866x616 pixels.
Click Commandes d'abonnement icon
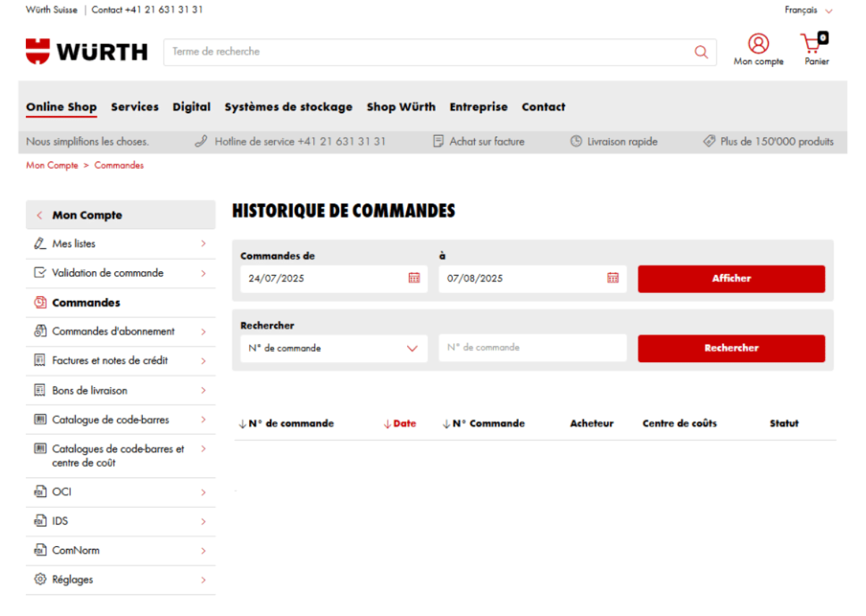tap(40, 331)
